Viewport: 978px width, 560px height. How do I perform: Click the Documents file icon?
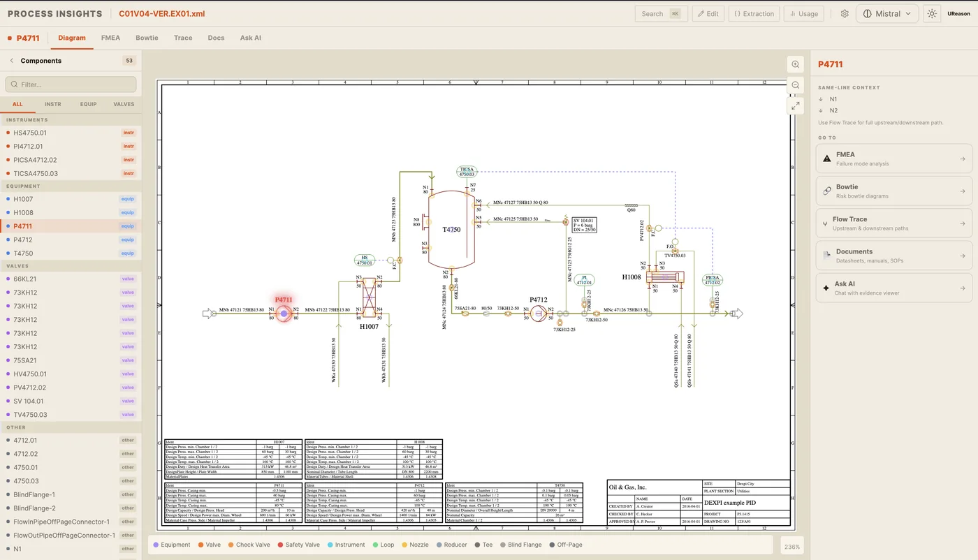pos(827,256)
